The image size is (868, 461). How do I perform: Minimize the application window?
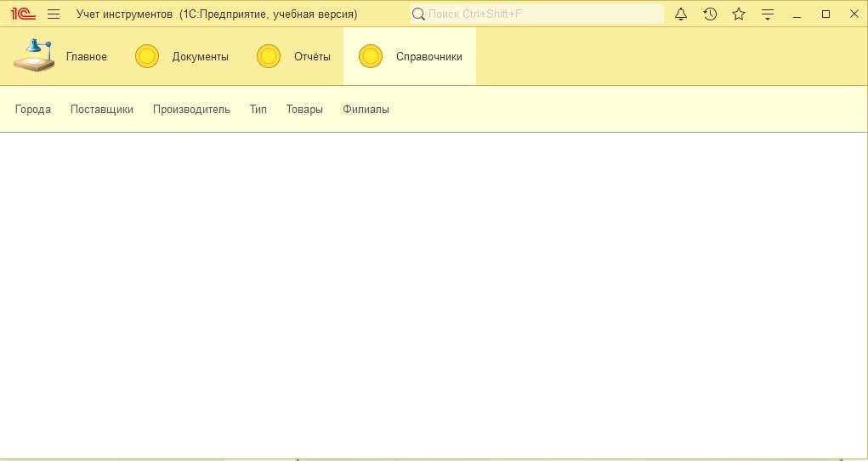click(797, 15)
